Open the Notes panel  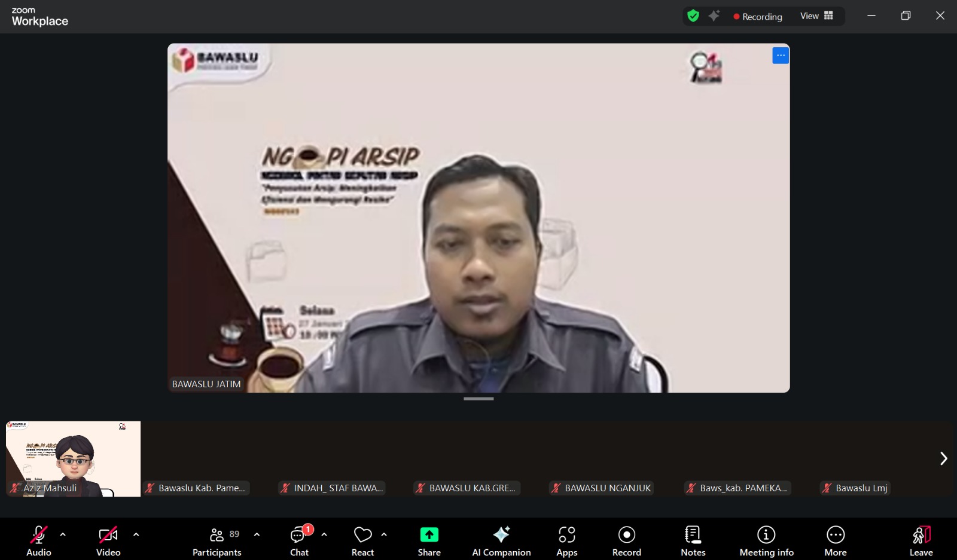tap(693, 540)
